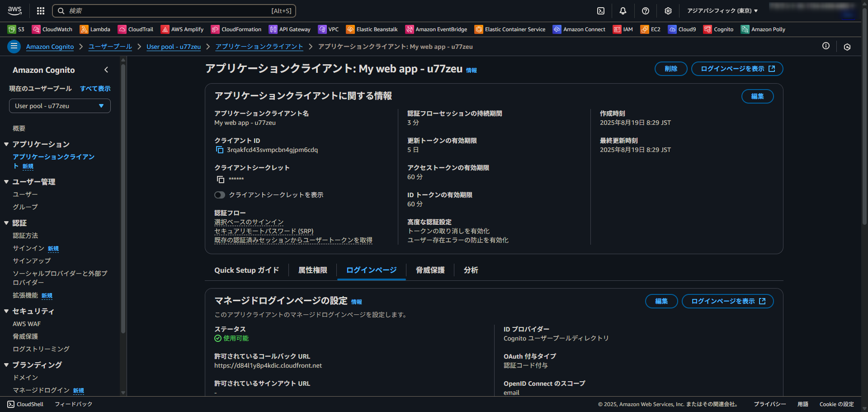
Task: Open the ユーザープール breadcrumb link
Action: 110,47
